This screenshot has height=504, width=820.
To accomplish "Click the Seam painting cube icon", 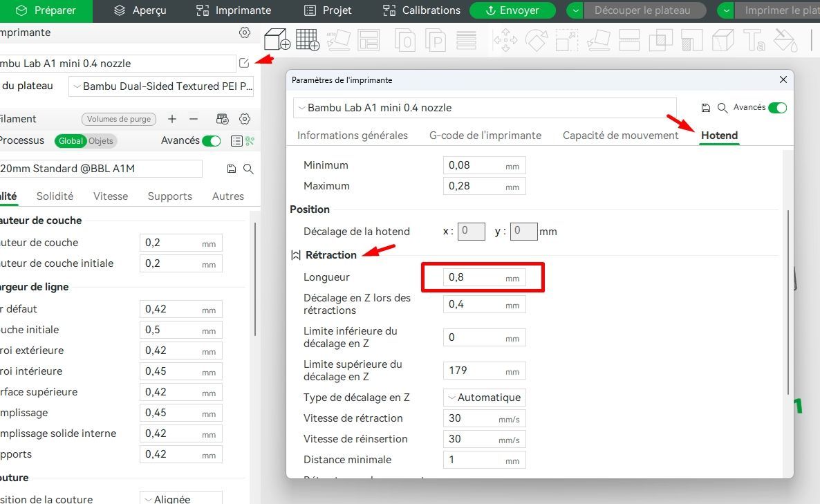I will point(723,40).
